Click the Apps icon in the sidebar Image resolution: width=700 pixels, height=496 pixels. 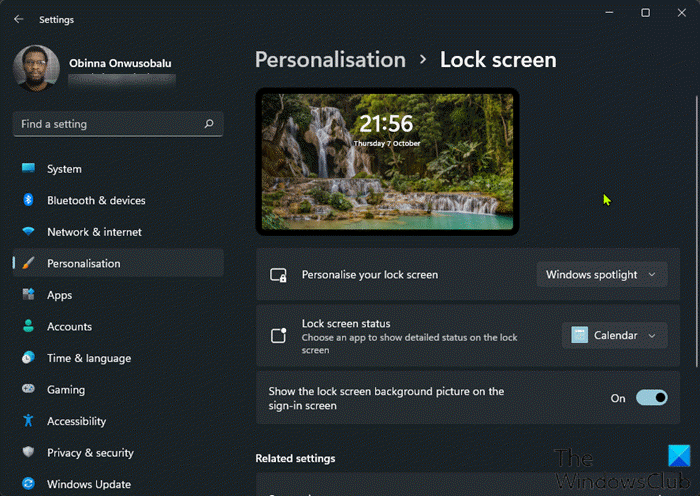[29, 294]
